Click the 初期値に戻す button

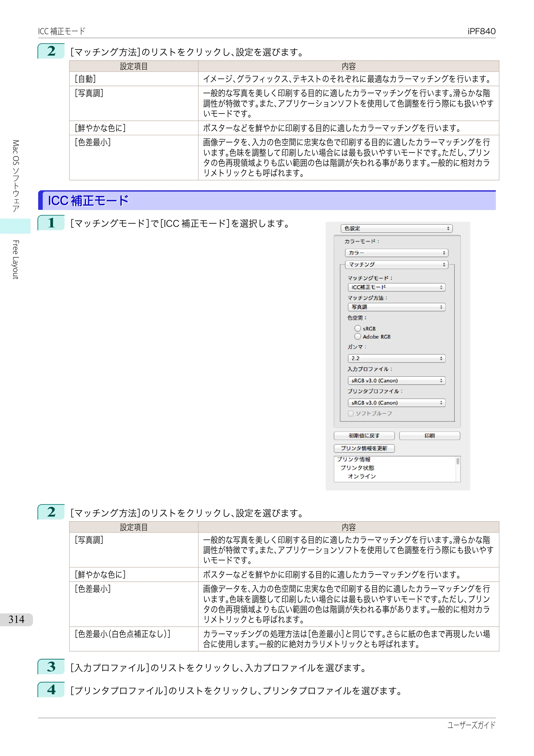[364, 436]
